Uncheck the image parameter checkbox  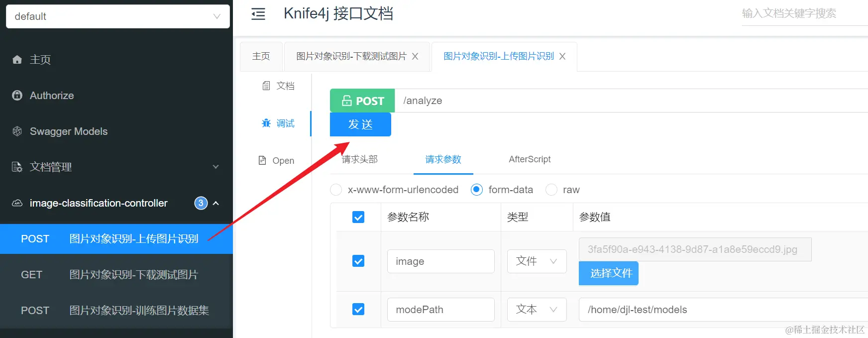(x=358, y=261)
